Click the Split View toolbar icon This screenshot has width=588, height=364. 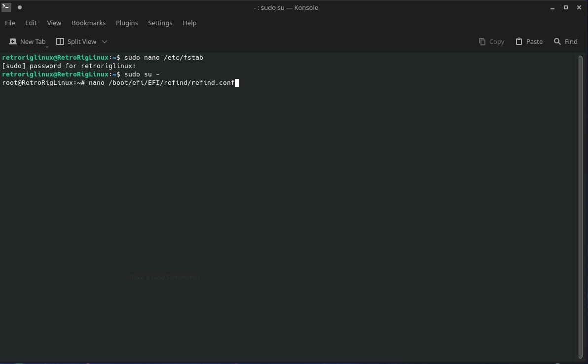click(60, 42)
